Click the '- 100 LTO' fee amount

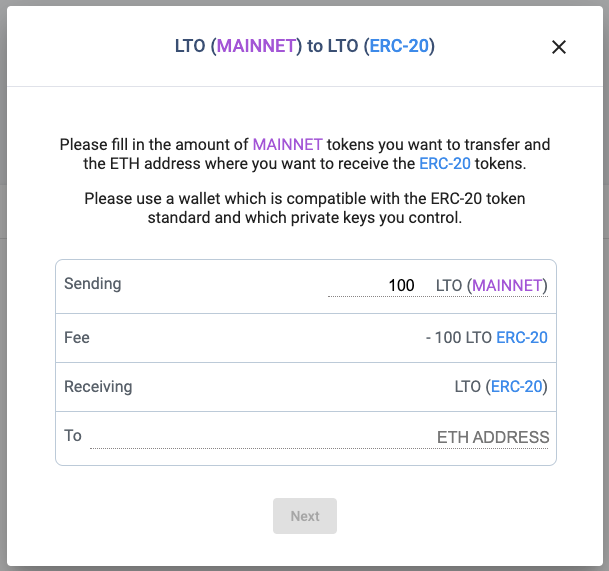pos(459,338)
